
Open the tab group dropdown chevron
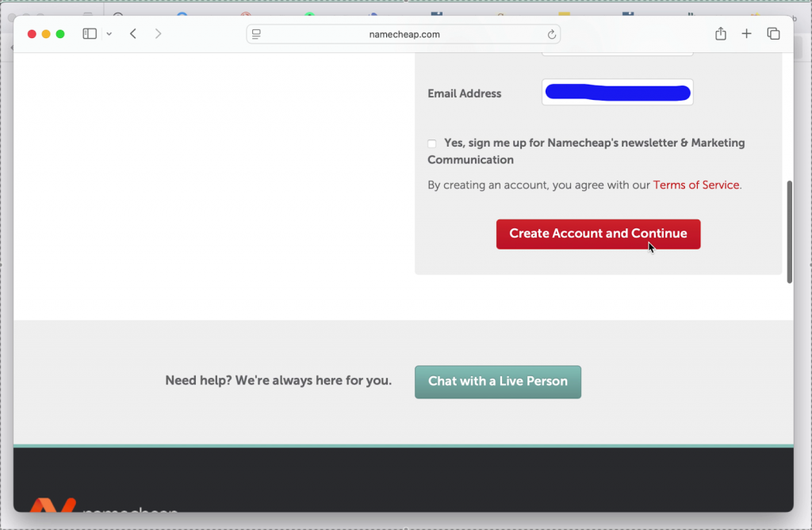point(109,34)
